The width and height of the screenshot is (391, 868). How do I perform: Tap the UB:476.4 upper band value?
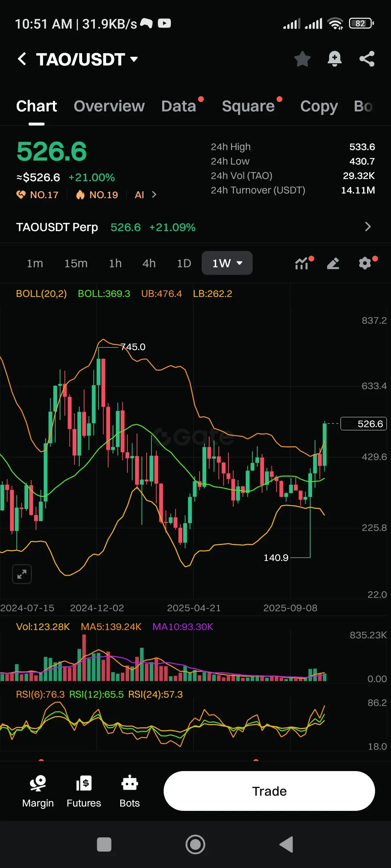(x=161, y=294)
